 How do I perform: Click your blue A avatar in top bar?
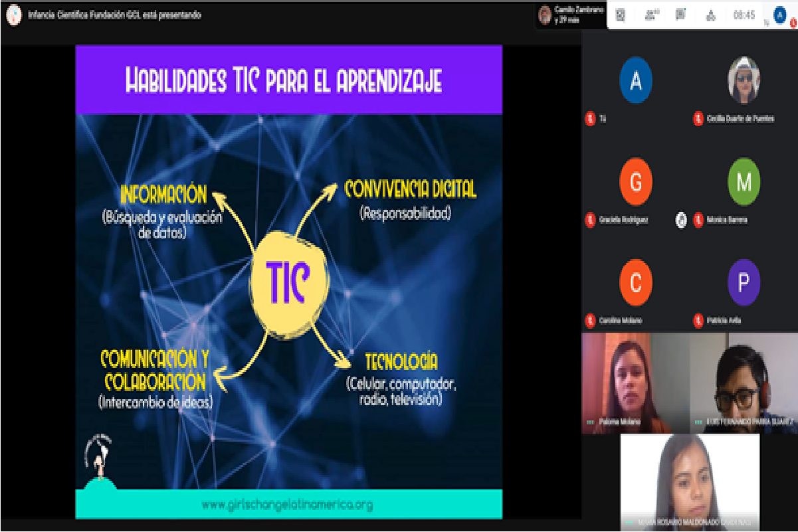click(780, 15)
